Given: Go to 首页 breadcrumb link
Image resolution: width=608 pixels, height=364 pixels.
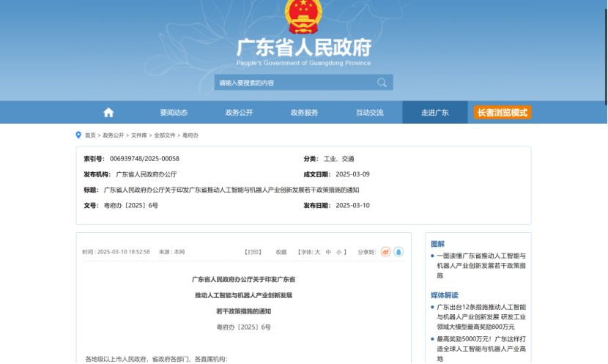Looking at the screenshot, I should [90, 135].
